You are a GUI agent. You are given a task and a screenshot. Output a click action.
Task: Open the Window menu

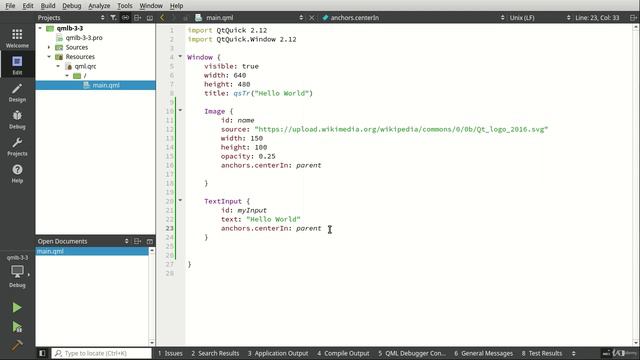[151, 6]
